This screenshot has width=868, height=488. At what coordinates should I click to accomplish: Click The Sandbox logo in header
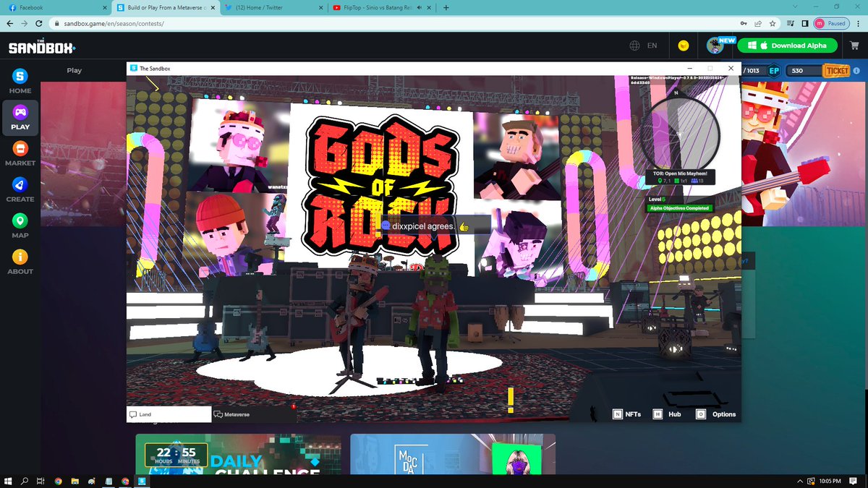coord(41,46)
